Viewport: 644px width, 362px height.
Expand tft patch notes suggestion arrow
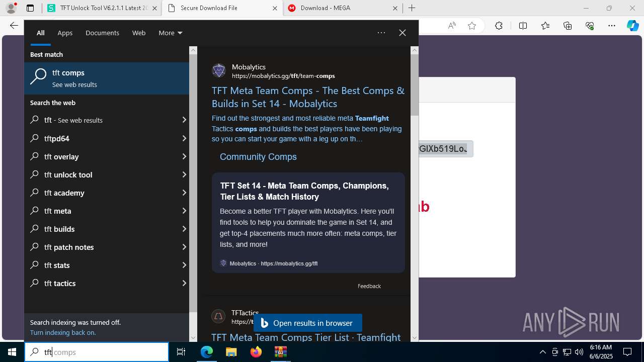(184, 247)
